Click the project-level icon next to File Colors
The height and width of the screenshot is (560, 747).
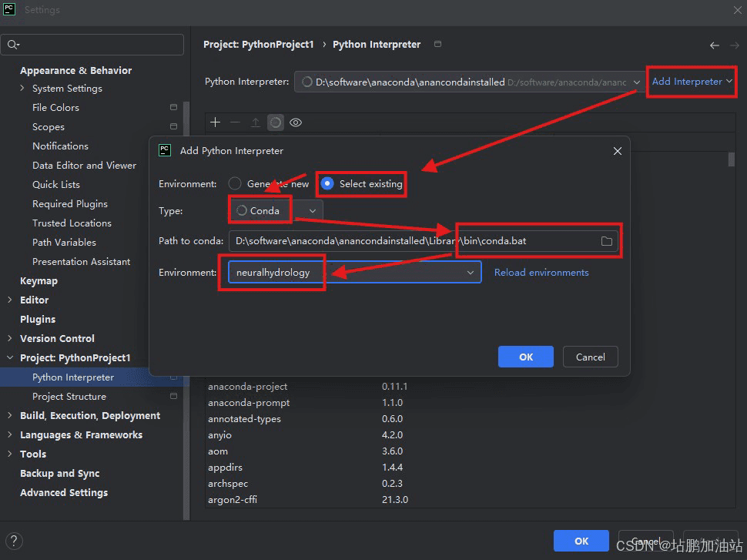pos(173,108)
